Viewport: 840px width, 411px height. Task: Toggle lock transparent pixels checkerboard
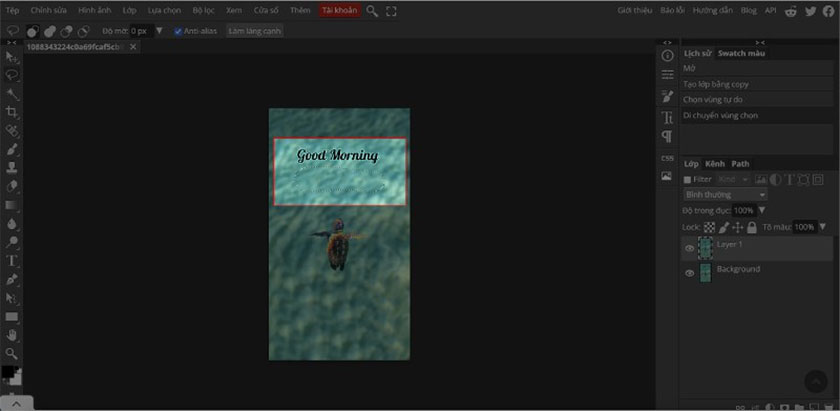709,227
